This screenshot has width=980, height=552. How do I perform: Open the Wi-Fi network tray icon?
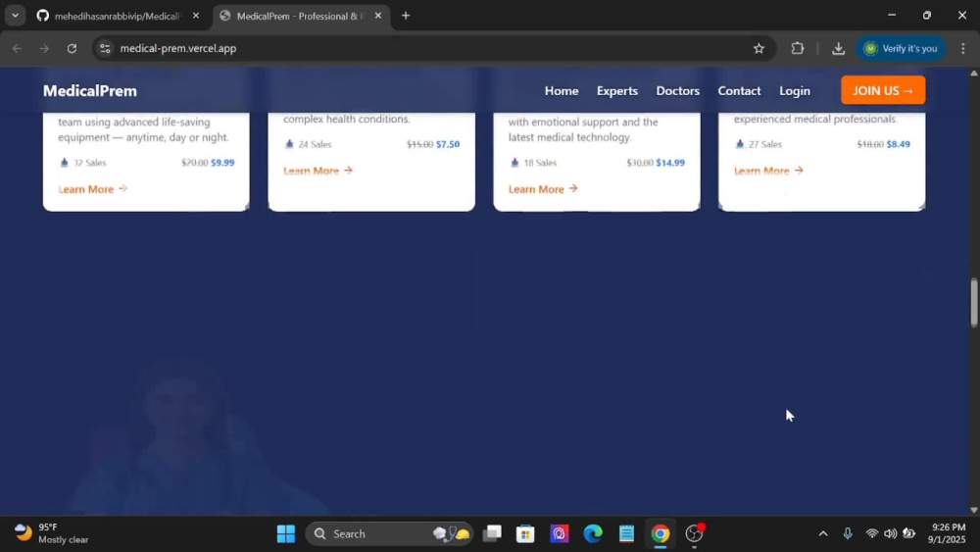(872, 533)
